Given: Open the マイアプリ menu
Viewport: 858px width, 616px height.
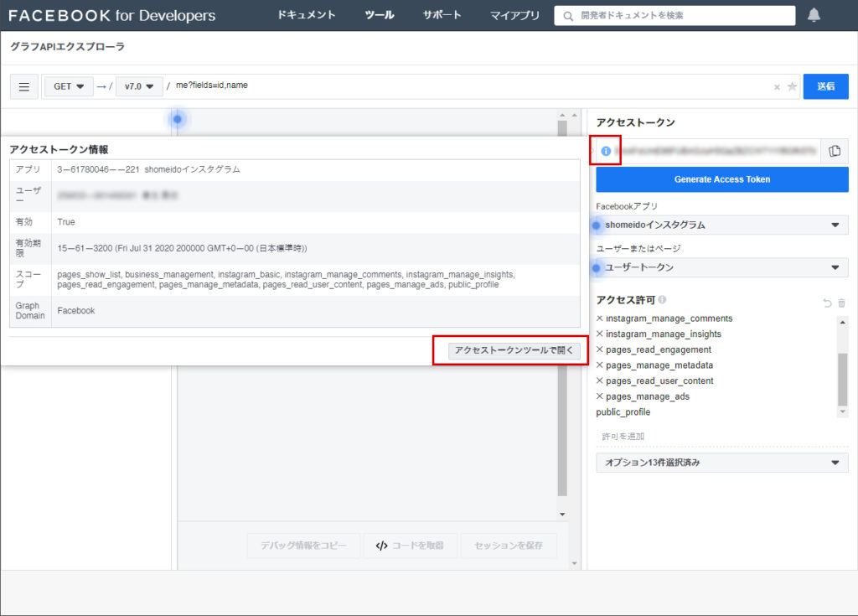Looking at the screenshot, I should click(x=514, y=15).
